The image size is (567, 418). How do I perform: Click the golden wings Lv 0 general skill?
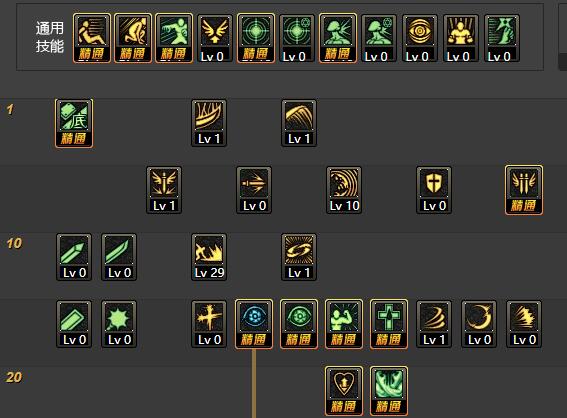215,39
